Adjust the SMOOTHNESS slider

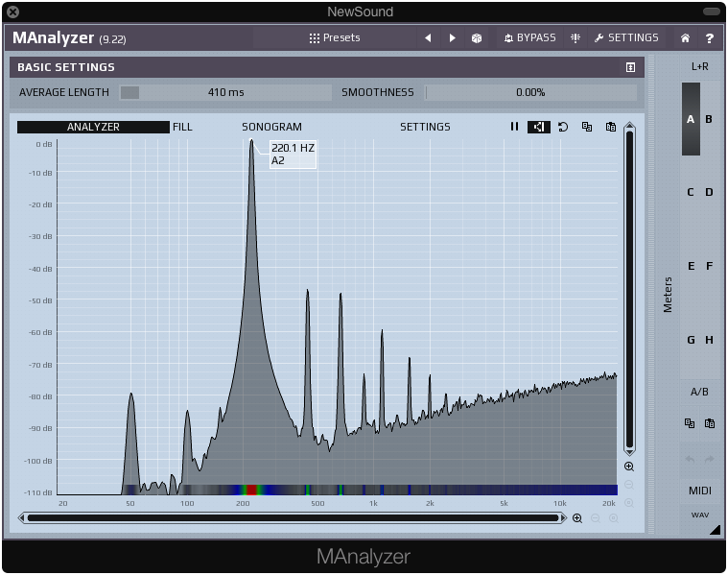pyautogui.click(x=530, y=92)
